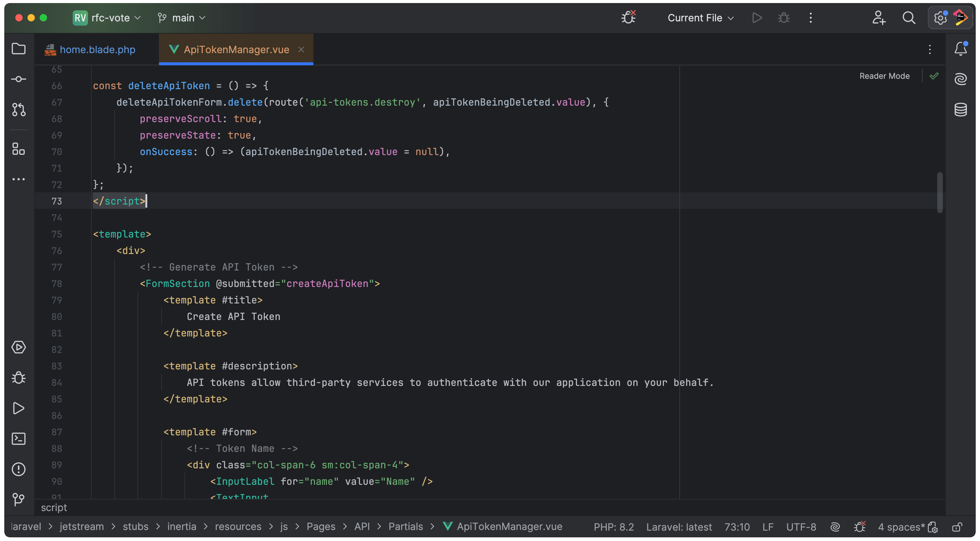Viewport: 980px width, 541px height.
Task: Toggle Reader Mode in the editor
Action: click(884, 76)
